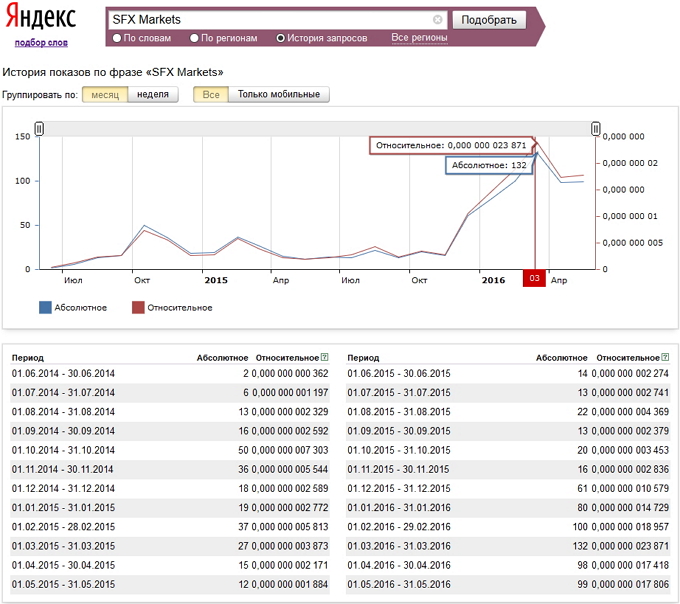Click the relative value 0,000 000 007 303

point(290,450)
